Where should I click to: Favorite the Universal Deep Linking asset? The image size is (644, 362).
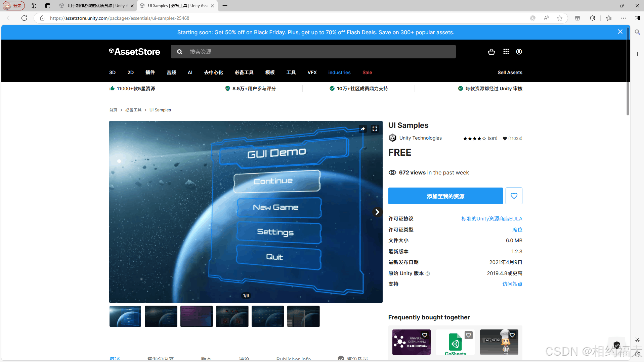(425, 335)
